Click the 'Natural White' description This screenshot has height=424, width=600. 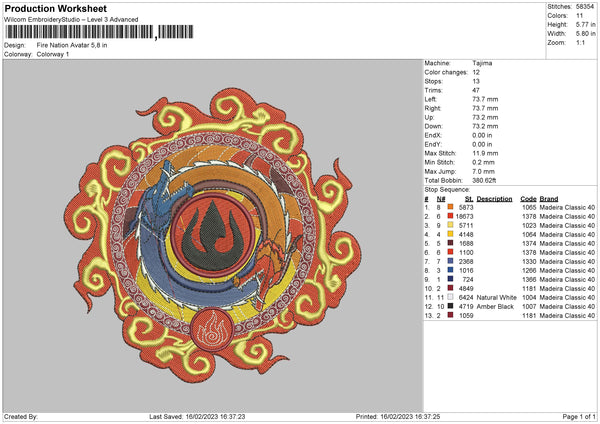(x=497, y=297)
